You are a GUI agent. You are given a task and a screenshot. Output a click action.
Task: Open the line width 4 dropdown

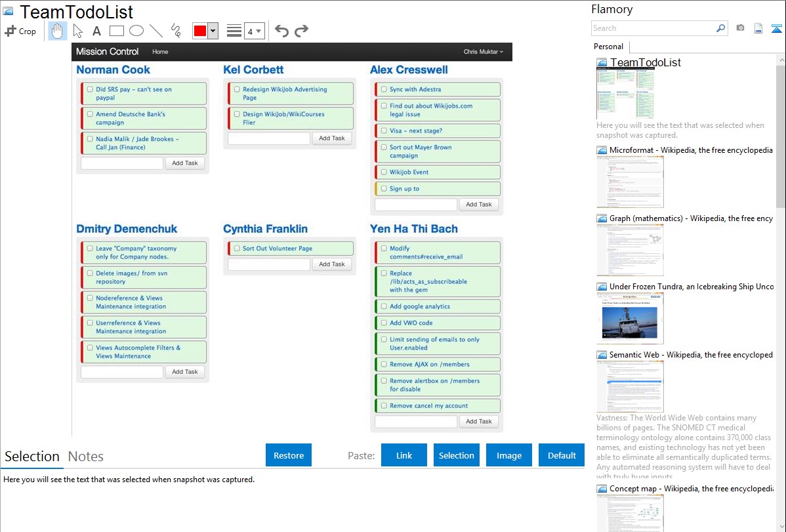(254, 31)
